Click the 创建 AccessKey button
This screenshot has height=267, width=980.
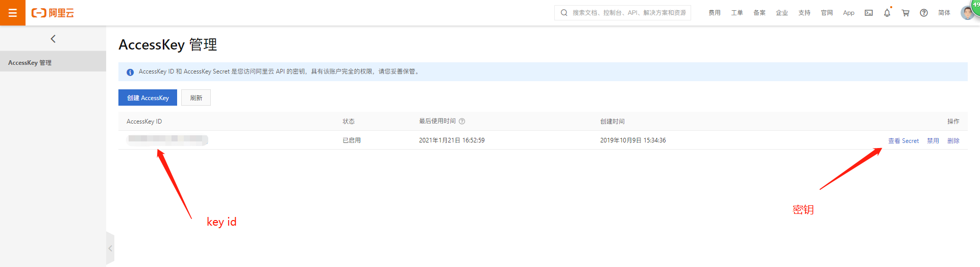click(148, 98)
